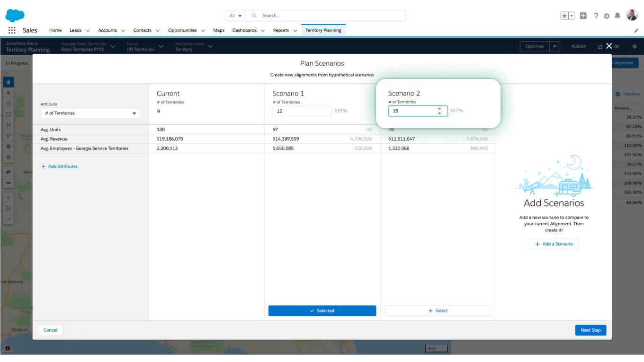Click Scenario 1 territories input field

pos(302,111)
